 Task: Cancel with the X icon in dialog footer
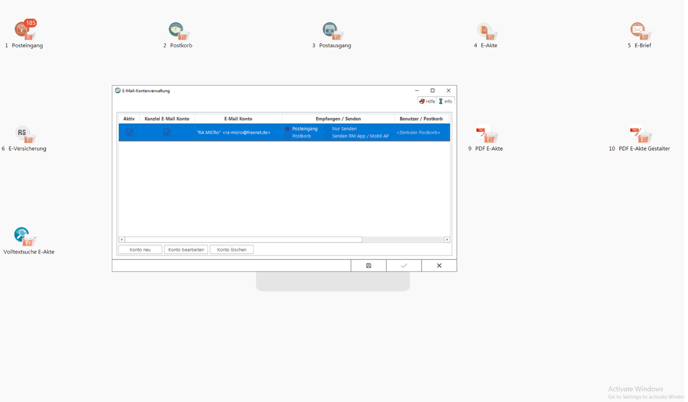439,266
